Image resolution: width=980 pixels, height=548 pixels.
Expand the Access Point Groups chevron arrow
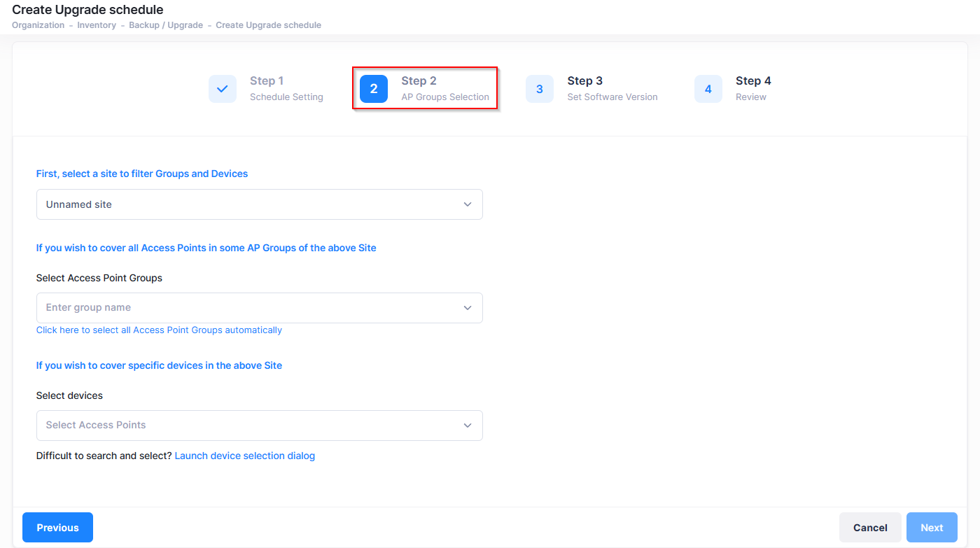pos(468,308)
